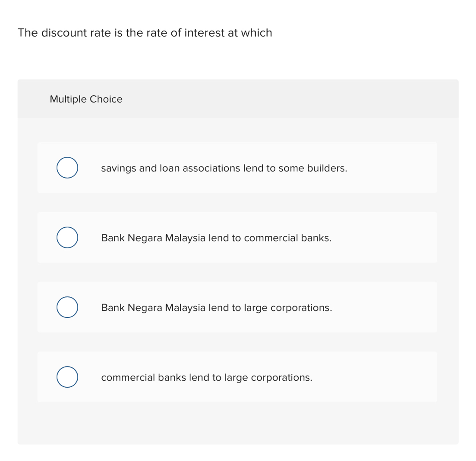Click the 'Multiple Choice' heading label
Screen dimensions: 476x461
point(86,99)
